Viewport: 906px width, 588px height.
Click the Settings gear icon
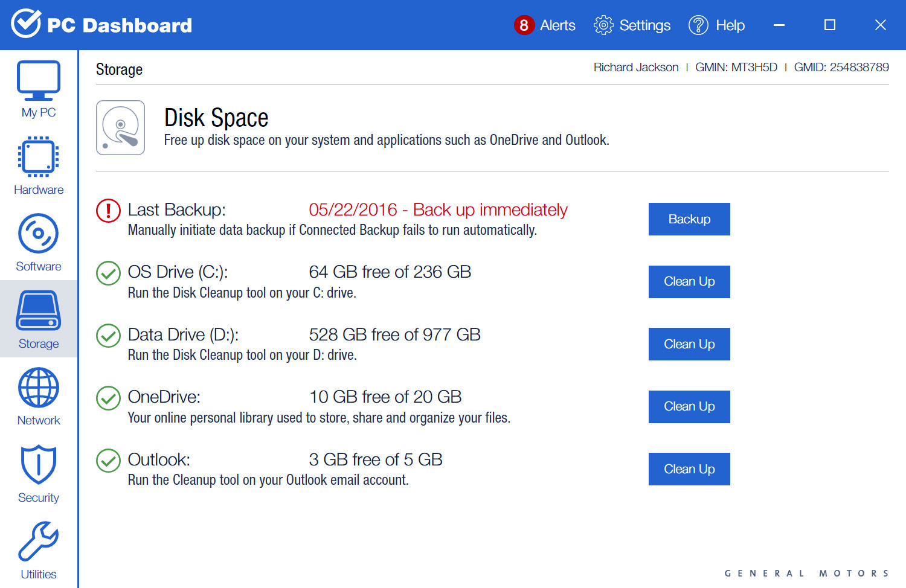tap(603, 25)
